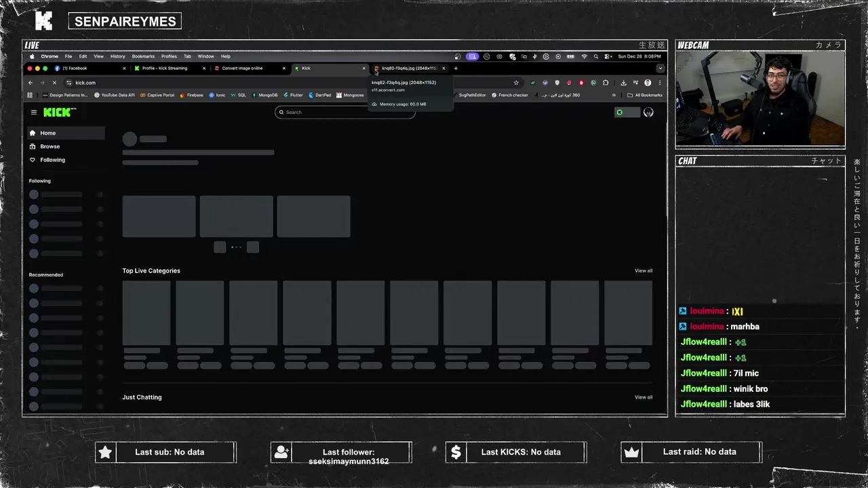Screen dimensions: 868x488
Task: Close the Convert image online tab
Action: pos(283,68)
